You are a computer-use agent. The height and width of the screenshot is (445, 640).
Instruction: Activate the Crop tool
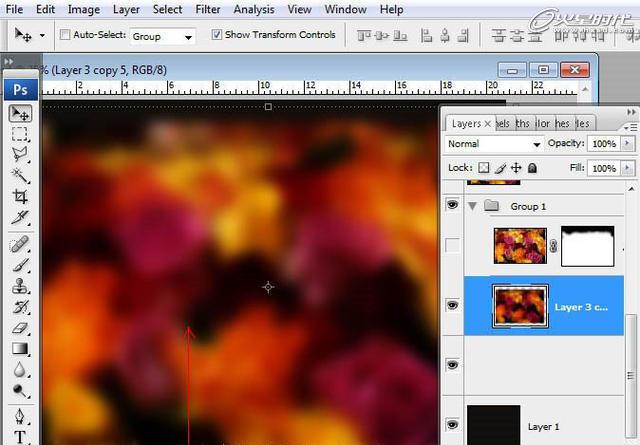pyautogui.click(x=20, y=197)
